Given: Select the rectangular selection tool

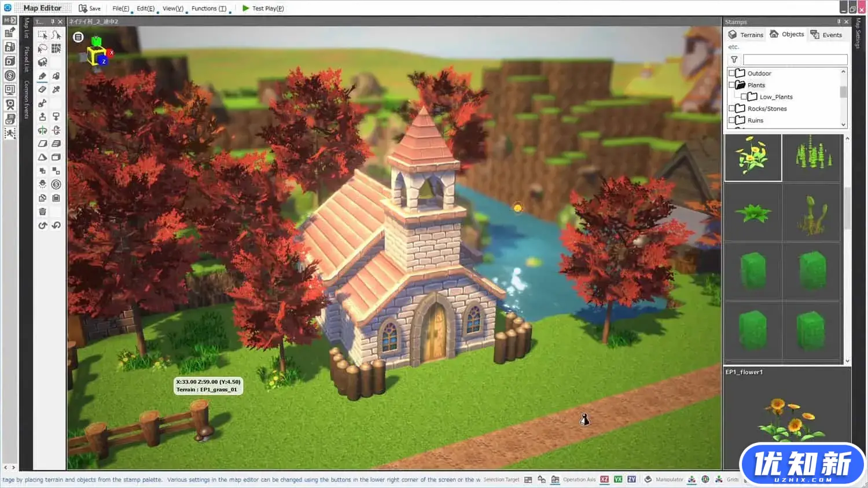Looking at the screenshot, I should tap(42, 34).
